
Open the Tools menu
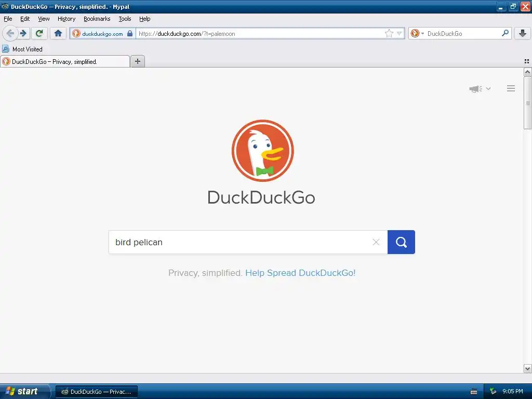(125, 19)
